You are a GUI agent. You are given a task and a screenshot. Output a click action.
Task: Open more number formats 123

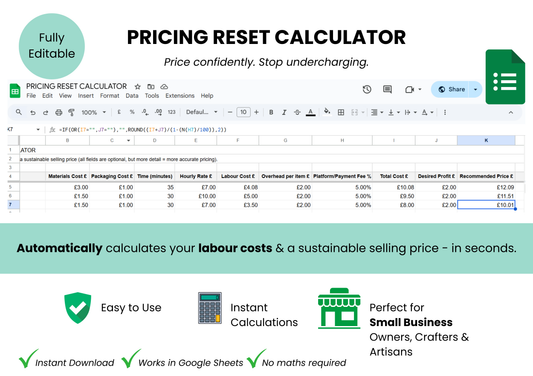click(x=172, y=112)
